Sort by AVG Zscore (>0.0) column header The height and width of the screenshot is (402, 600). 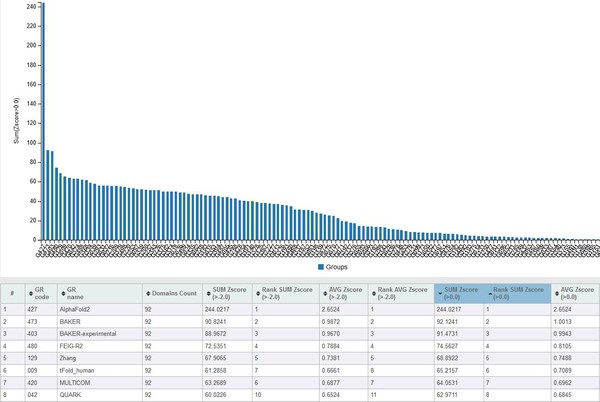(577, 291)
